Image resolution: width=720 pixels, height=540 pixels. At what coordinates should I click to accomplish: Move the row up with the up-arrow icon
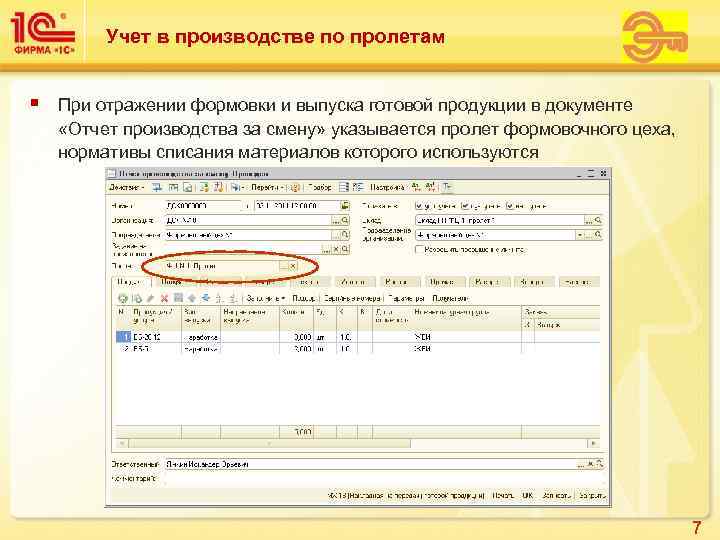pos(192,298)
